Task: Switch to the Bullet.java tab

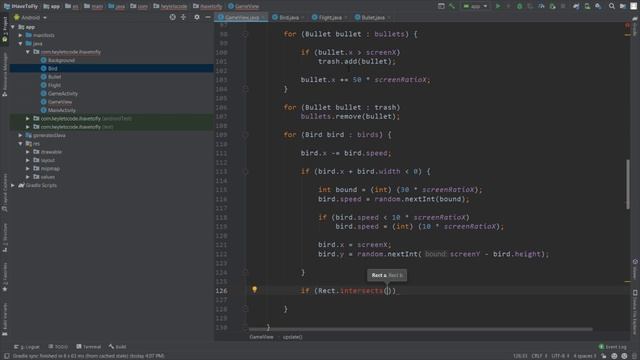Action: pyautogui.click(x=373, y=18)
